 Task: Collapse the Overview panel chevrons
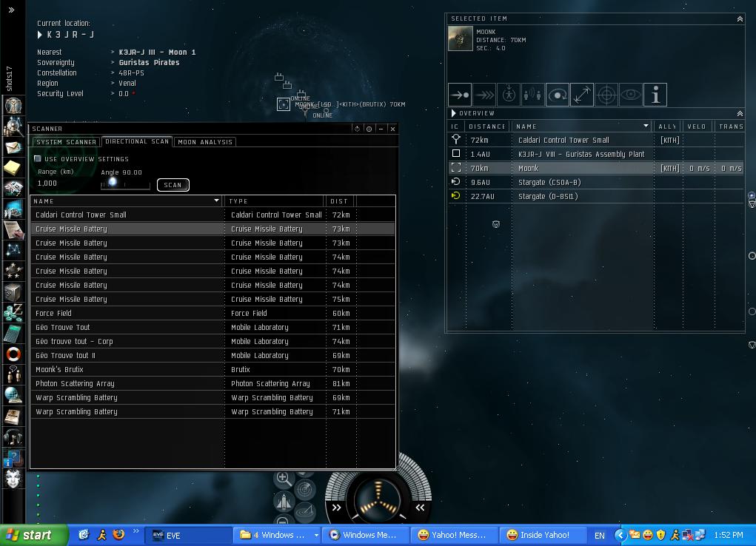(x=740, y=113)
